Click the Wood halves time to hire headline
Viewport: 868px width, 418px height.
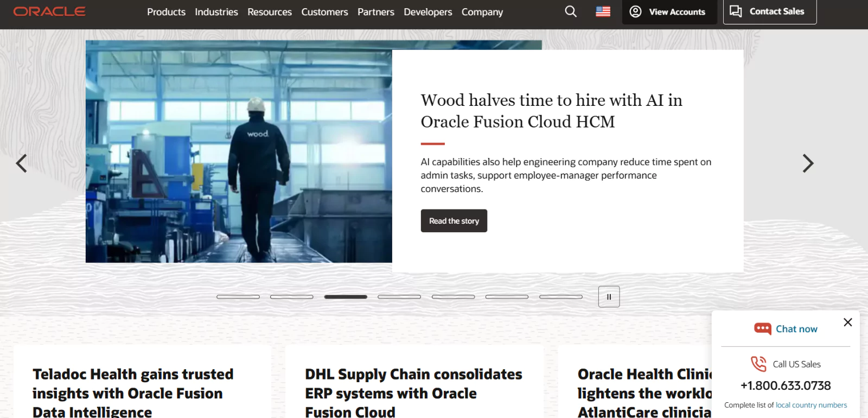pyautogui.click(x=551, y=111)
